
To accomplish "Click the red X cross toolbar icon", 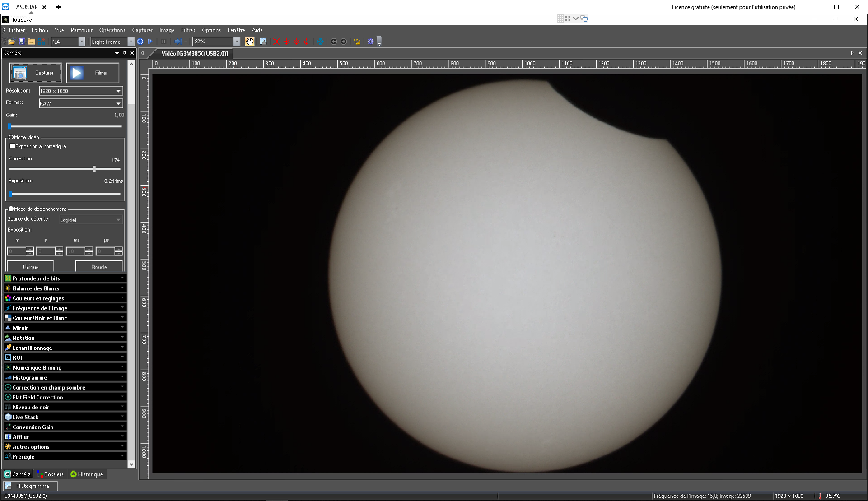I will [277, 42].
